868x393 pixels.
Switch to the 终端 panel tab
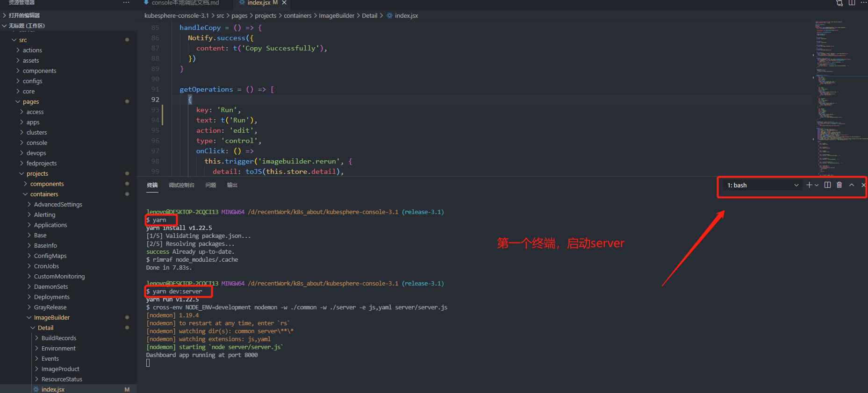[x=152, y=185]
